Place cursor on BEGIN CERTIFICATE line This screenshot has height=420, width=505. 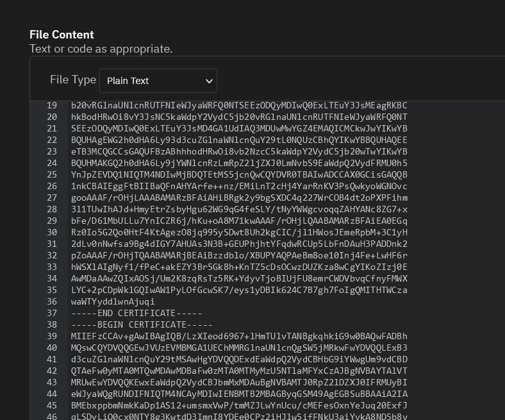pyautogui.click(x=142, y=324)
